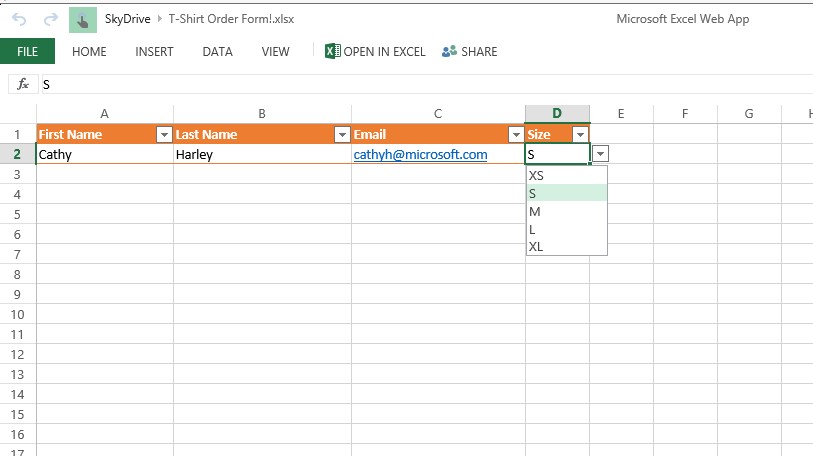Choose S from the size list
Screen dimensions: 813x456
pos(567,194)
